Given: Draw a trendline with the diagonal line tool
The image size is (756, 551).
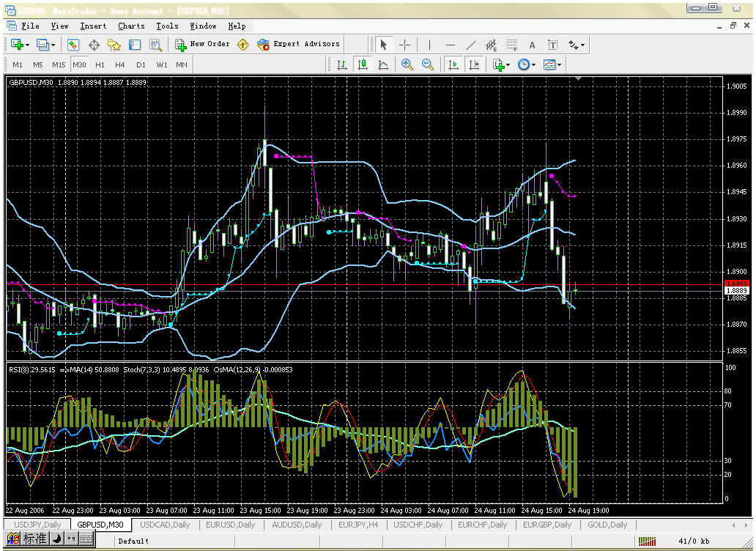Looking at the screenshot, I should 470,45.
